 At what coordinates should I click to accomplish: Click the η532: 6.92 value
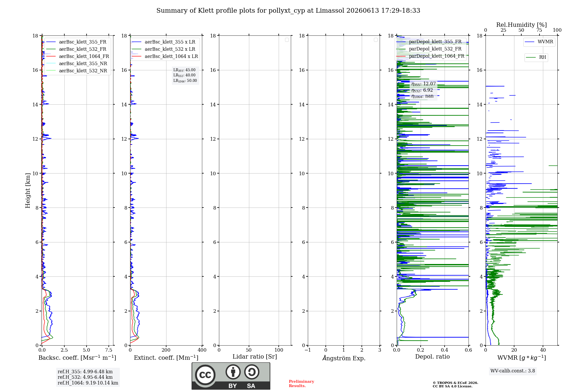click(x=422, y=90)
